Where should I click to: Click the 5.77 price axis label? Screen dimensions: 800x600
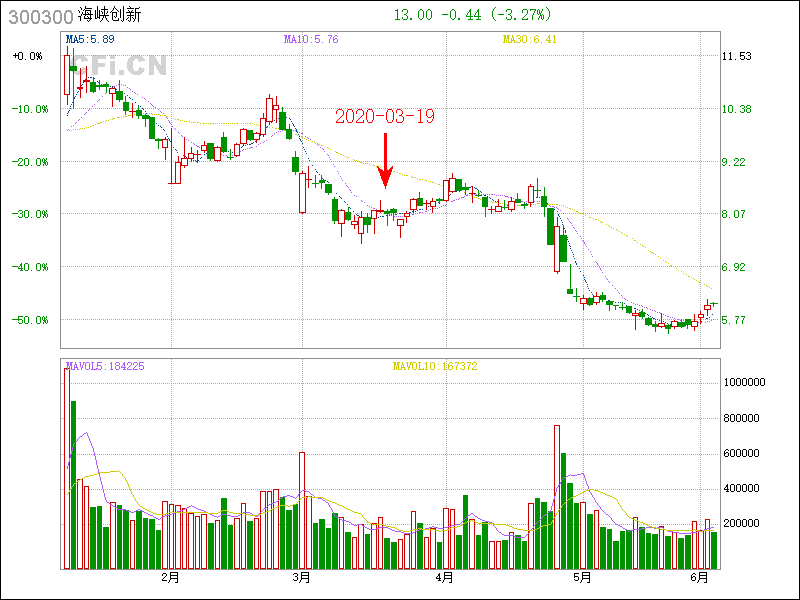click(x=735, y=320)
